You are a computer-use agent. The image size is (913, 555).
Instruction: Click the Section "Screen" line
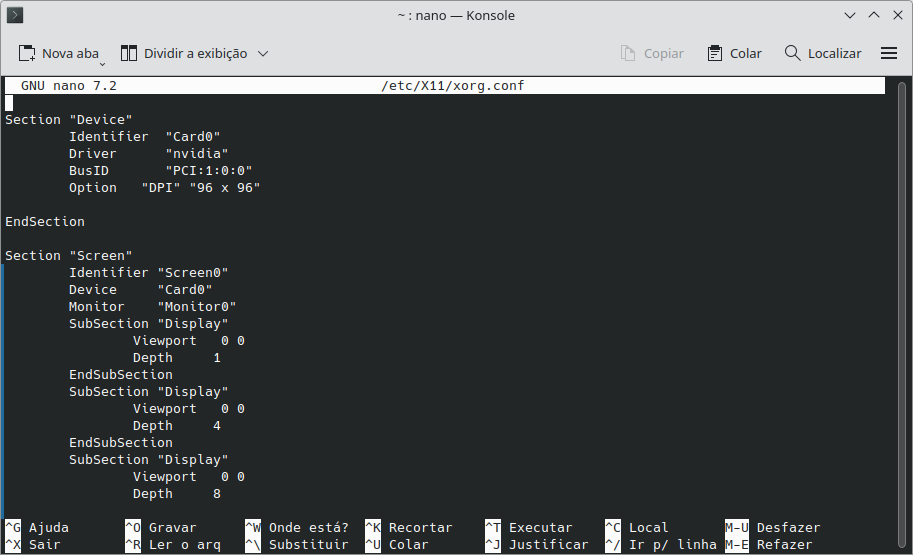pyautogui.click(x=69, y=255)
